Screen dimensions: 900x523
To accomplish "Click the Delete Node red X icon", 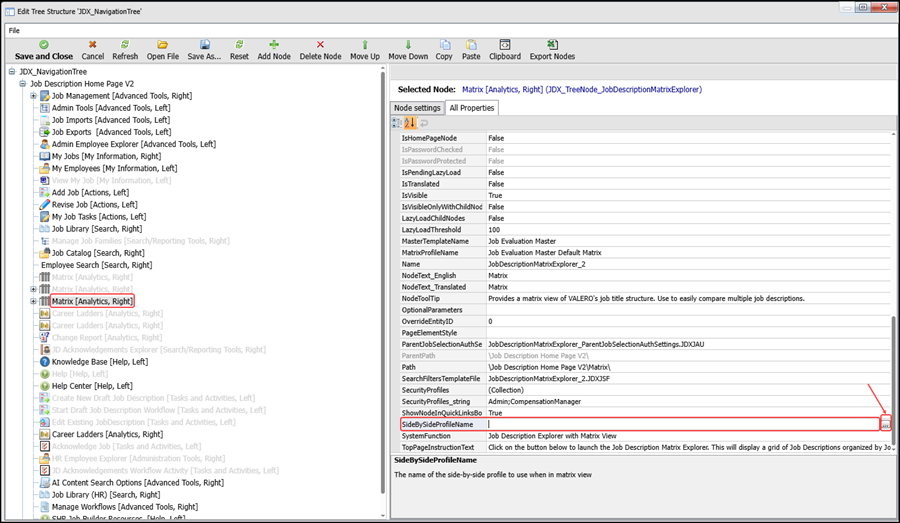I will click(320, 45).
